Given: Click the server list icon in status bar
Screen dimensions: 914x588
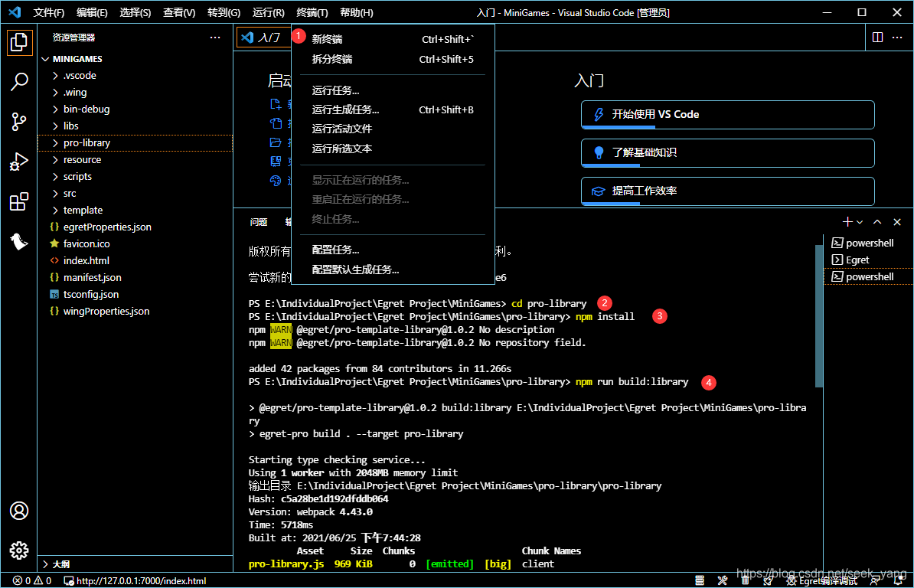Looking at the screenshot, I should click(700, 580).
